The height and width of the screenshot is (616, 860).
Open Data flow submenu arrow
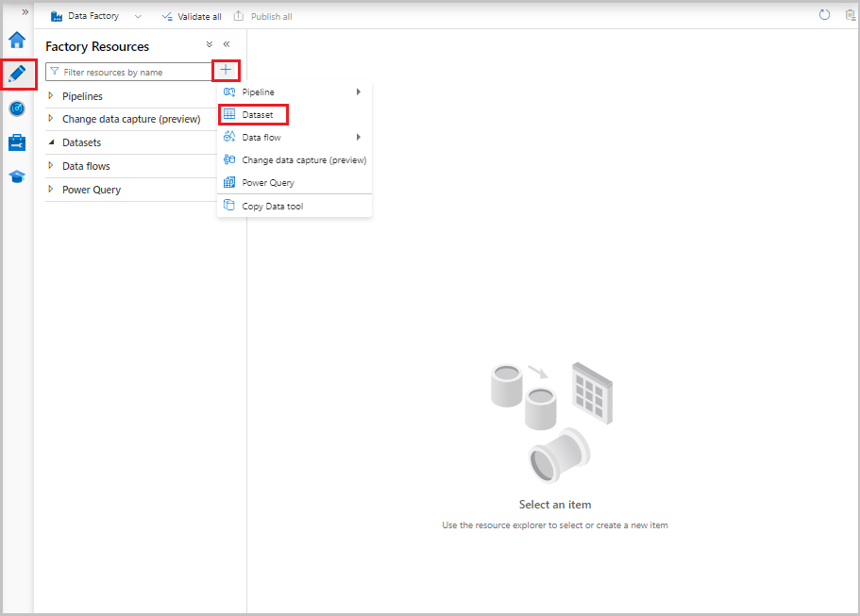click(358, 137)
